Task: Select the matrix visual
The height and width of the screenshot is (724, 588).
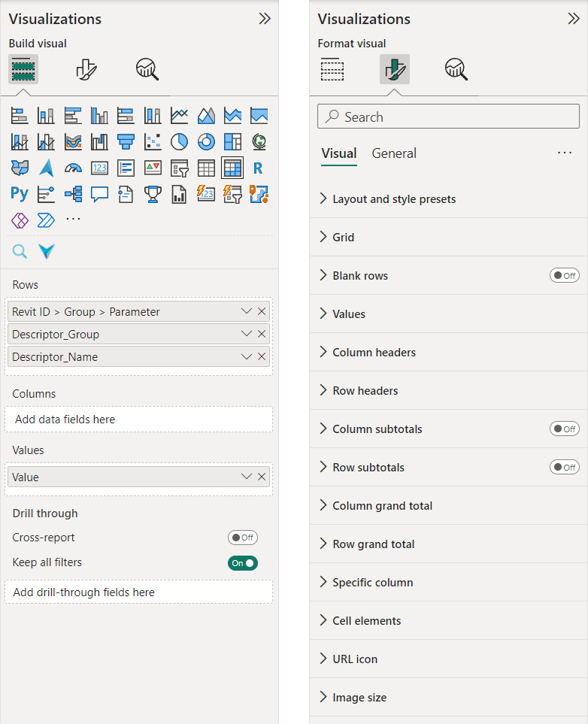Action: [x=232, y=168]
